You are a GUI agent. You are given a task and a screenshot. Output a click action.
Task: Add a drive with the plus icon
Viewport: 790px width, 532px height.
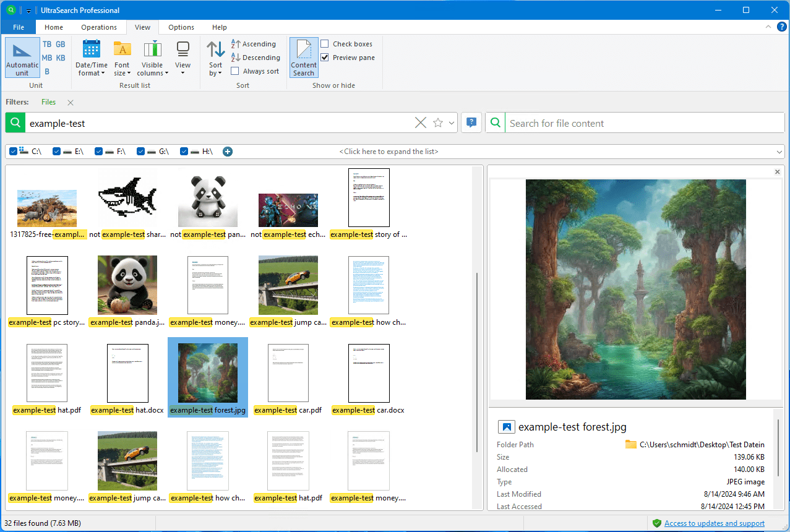[228, 152]
